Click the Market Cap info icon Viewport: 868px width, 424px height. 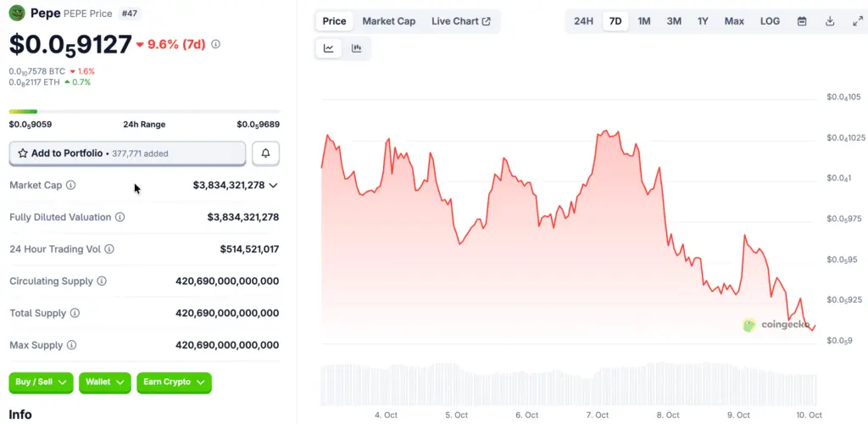pos(70,185)
